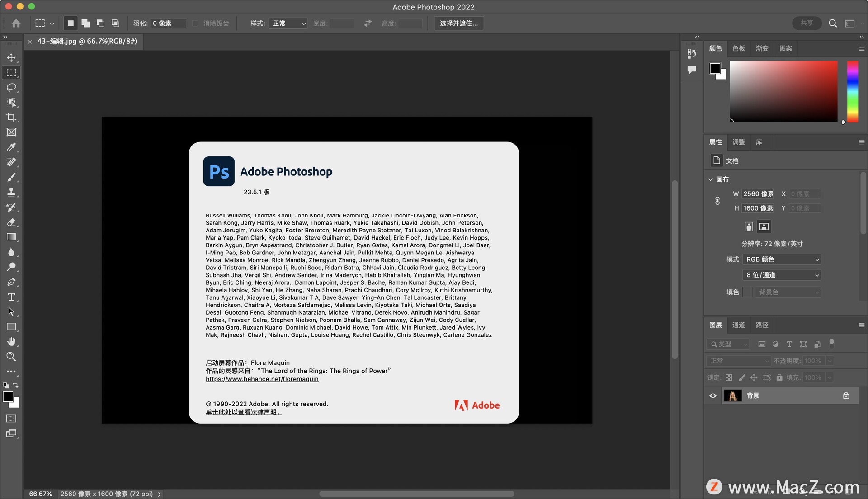Click the zoom percentage field showing 66.67%

pyautogui.click(x=40, y=494)
